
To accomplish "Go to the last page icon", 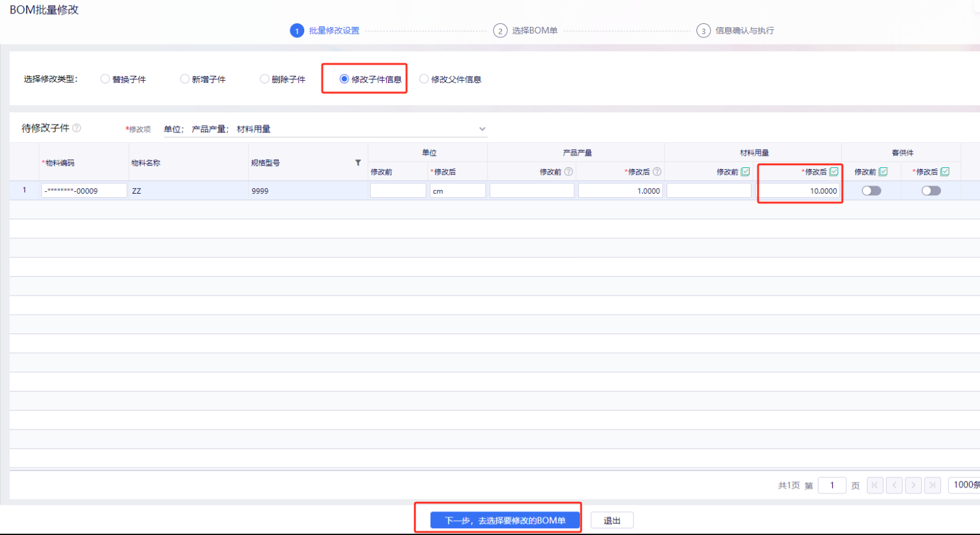I will point(932,485).
